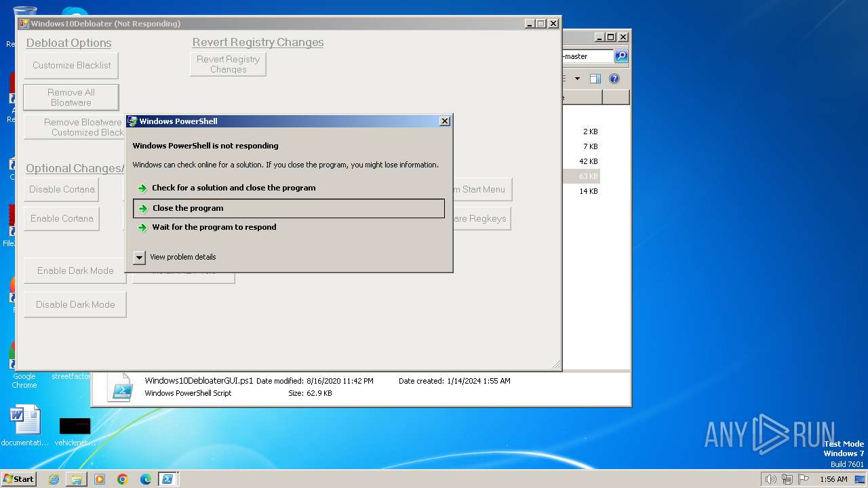Image resolution: width=868 pixels, height=488 pixels.
Task: Select the 7 KB file size cell
Action: coord(590,146)
